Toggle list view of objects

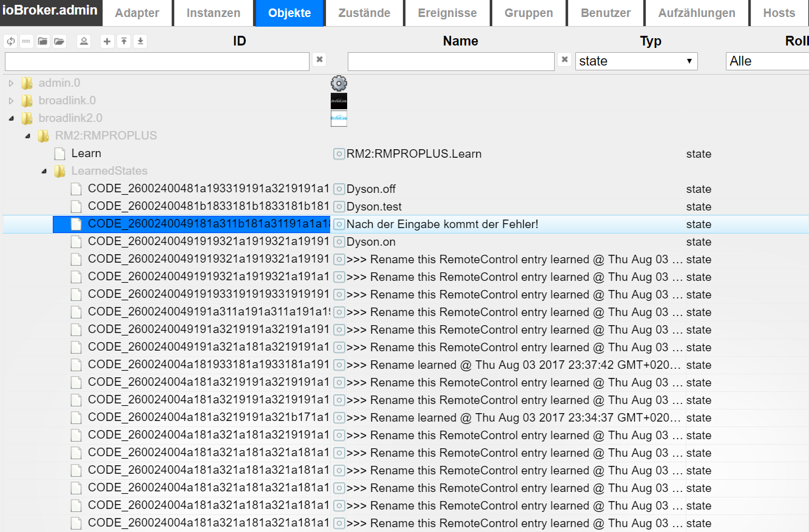[x=27, y=41]
